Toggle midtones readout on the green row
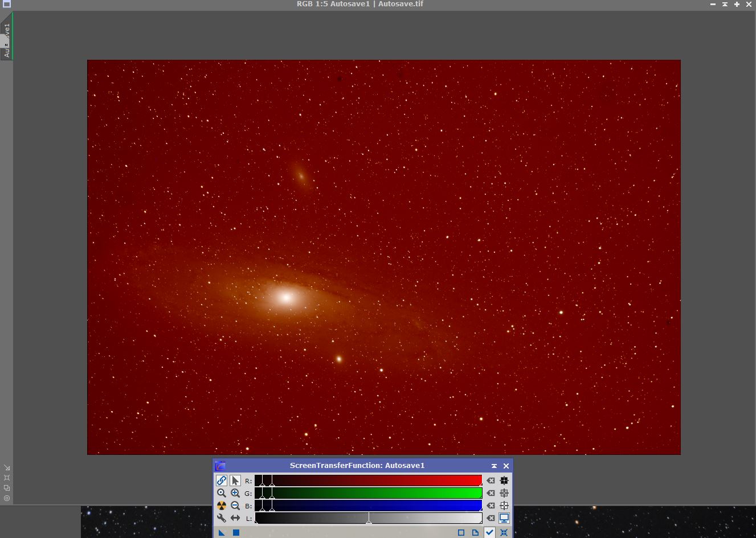The width and height of the screenshot is (756, 538). pyautogui.click(x=504, y=493)
